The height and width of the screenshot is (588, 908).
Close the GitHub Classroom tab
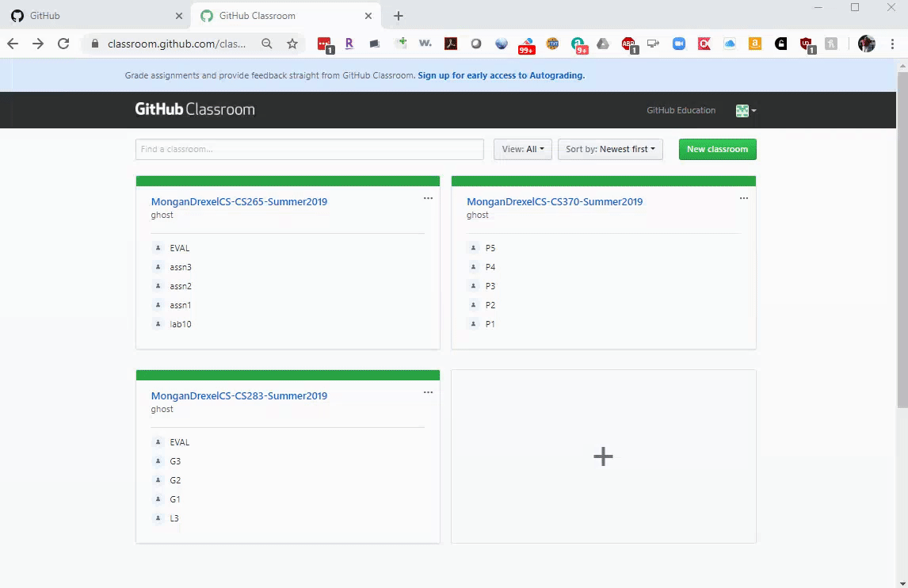pyautogui.click(x=368, y=16)
